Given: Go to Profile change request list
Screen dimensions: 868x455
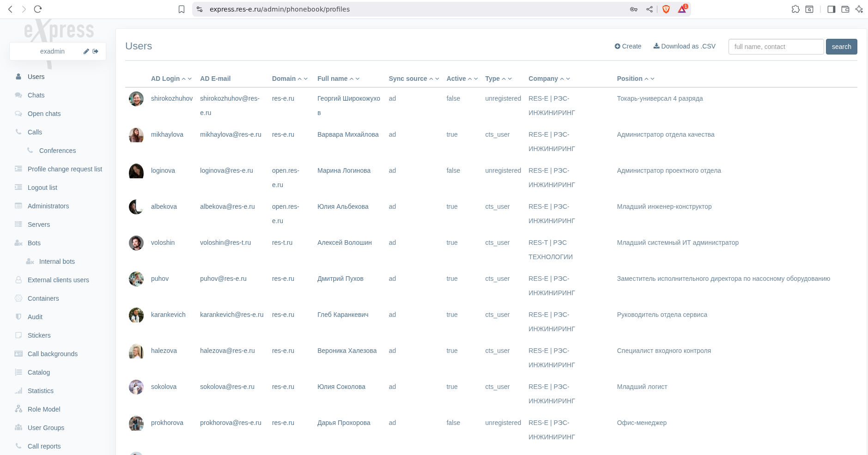Looking at the screenshot, I should tap(65, 169).
